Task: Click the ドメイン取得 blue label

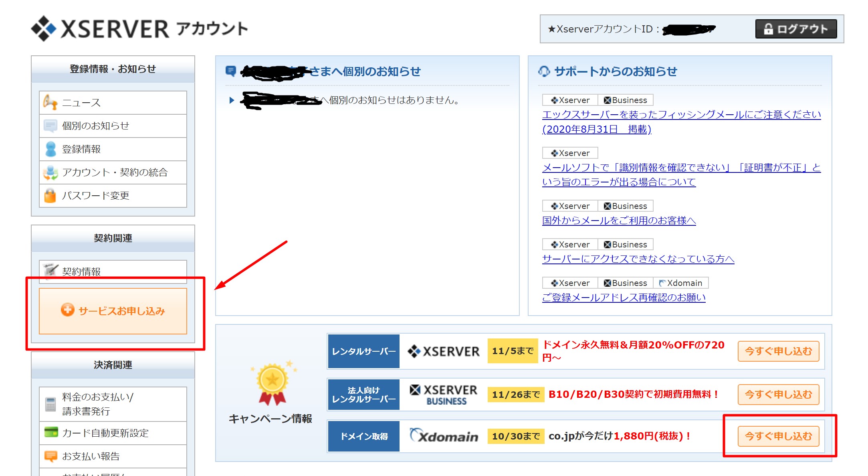Action: 364,436
